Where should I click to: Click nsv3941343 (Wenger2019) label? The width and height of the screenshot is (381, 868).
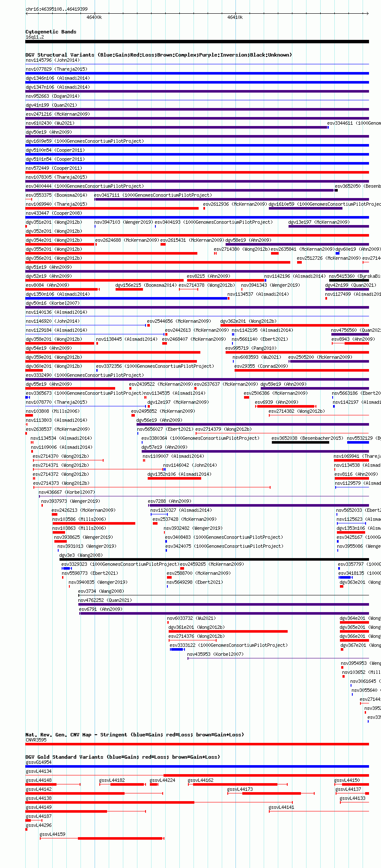[271, 285]
